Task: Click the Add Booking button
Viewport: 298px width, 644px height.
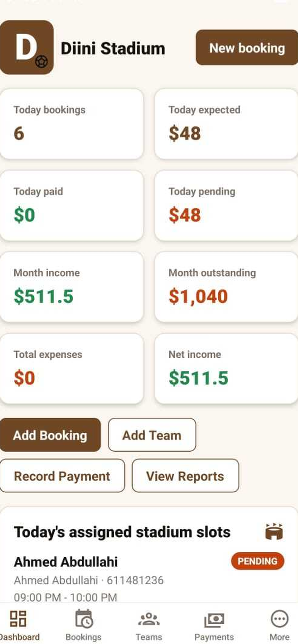Action: [50, 435]
